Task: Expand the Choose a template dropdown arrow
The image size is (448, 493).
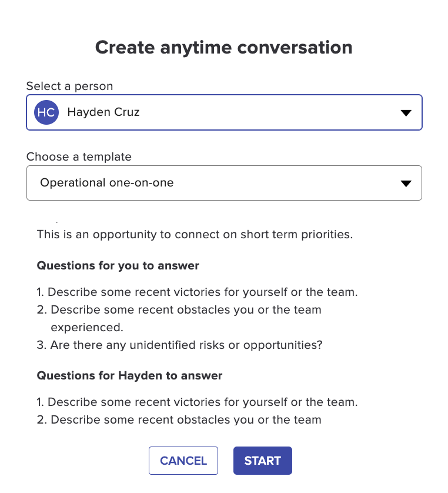Action: tap(406, 184)
